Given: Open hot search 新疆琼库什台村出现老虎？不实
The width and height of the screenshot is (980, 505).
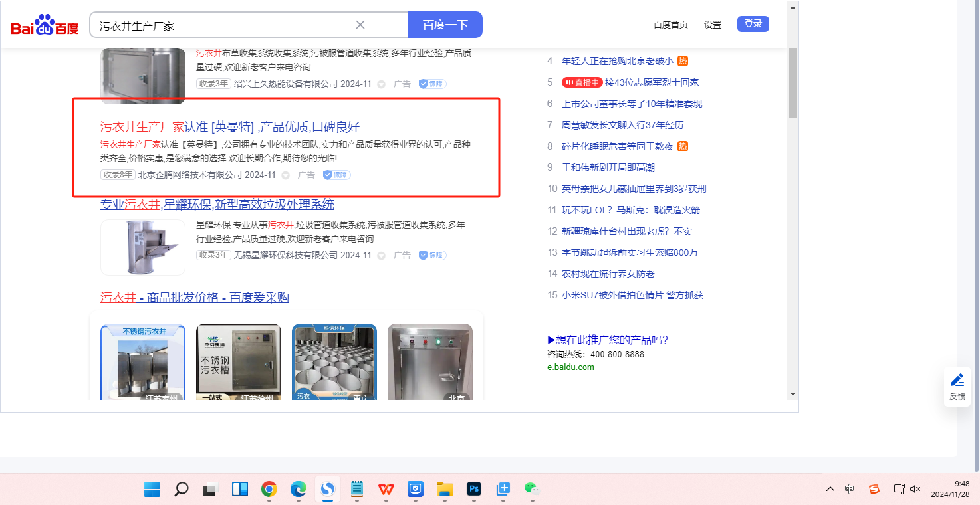Looking at the screenshot, I should [627, 231].
